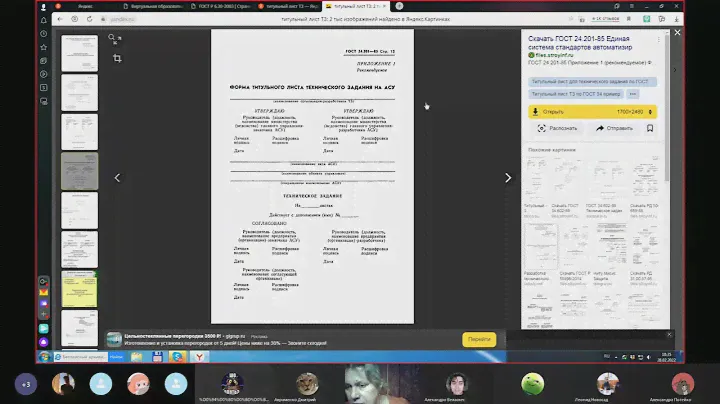The height and width of the screenshot is (404, 720).
Task: Go to the previous image arrow
Action: point(117,178)
